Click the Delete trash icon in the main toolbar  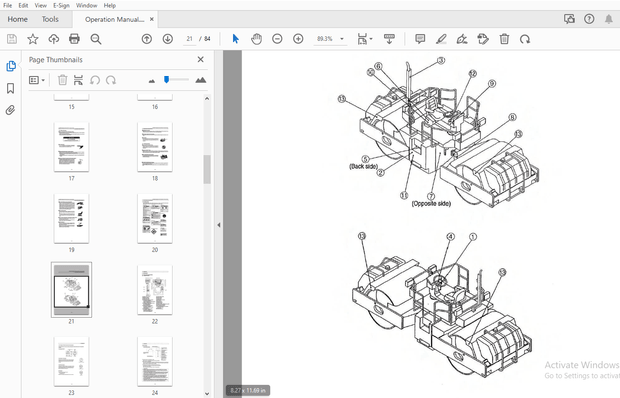[x=504, y=39]
